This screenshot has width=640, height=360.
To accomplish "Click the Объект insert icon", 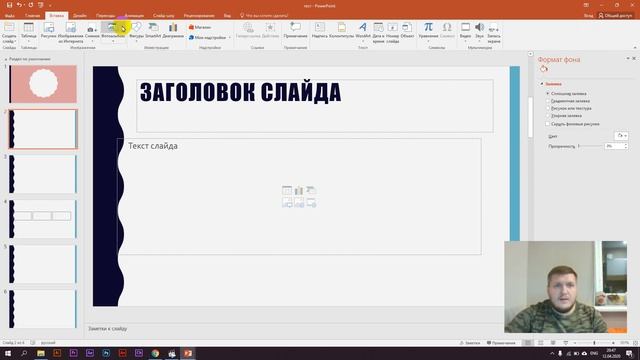I will tap(407, 31).
